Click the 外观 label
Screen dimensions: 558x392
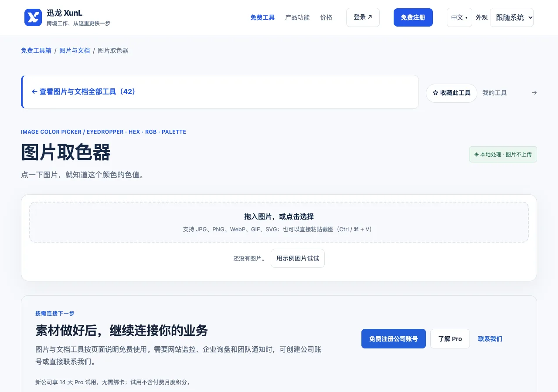click(482, 17)
